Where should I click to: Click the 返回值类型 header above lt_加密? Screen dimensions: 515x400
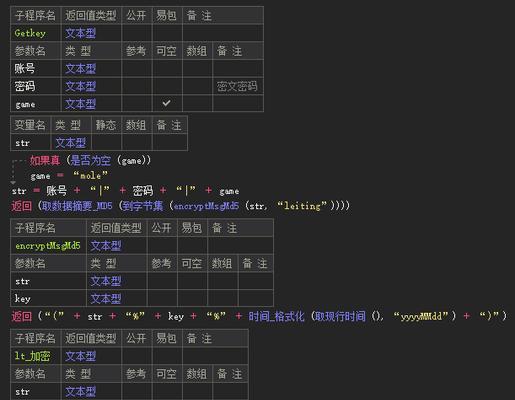[x=91, y=338]
